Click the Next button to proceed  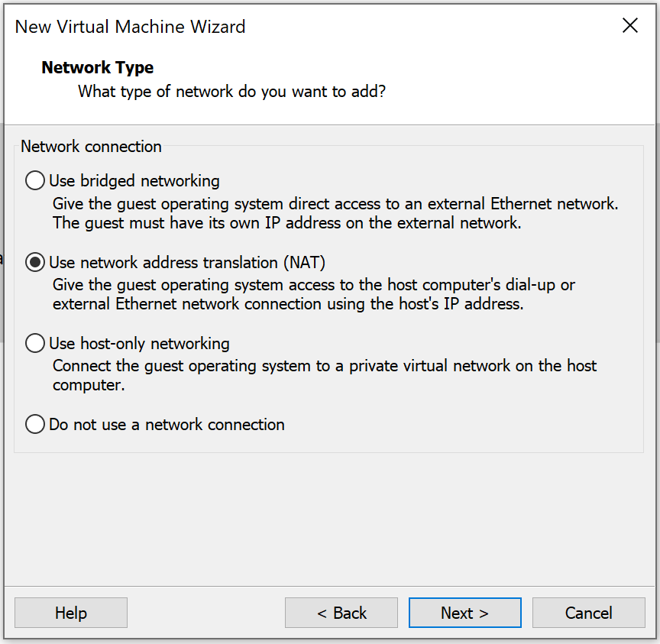coord(464,612)
